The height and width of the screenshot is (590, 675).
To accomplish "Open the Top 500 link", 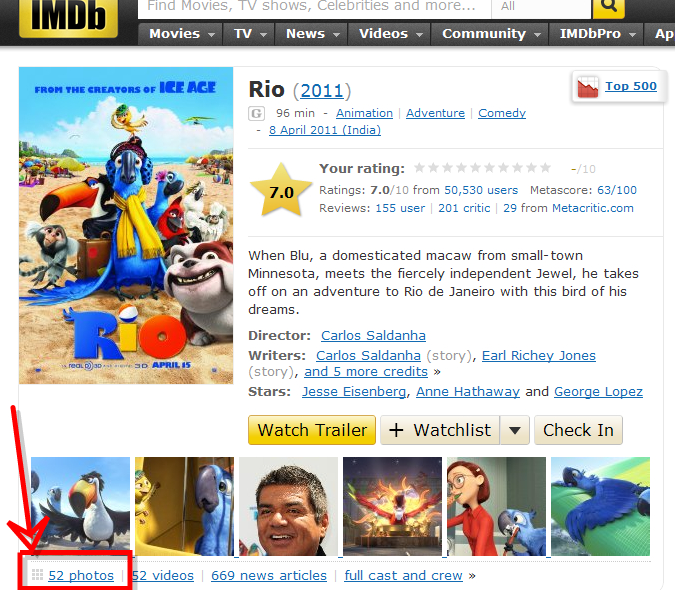I will tap(631, 86).
